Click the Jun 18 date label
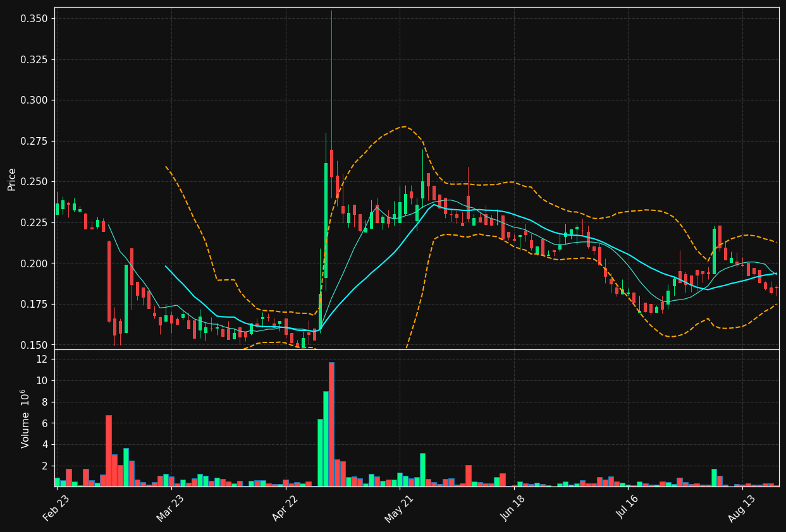The height and width of the screenshot is (532, 786). point(513,509)
